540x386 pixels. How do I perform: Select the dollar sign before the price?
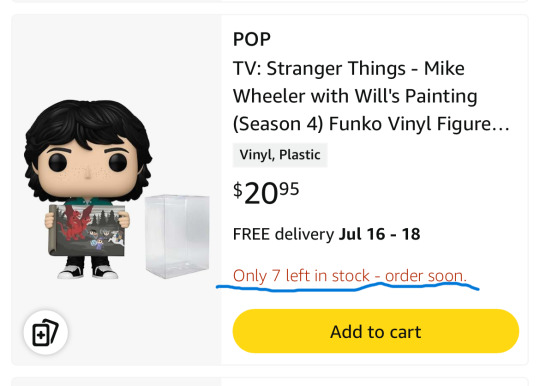238,190
